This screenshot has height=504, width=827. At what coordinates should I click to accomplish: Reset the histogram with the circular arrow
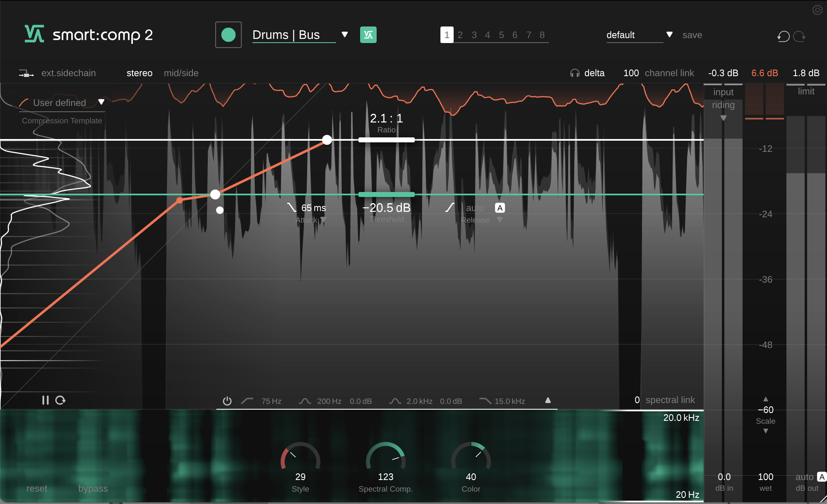click(60, 400)
